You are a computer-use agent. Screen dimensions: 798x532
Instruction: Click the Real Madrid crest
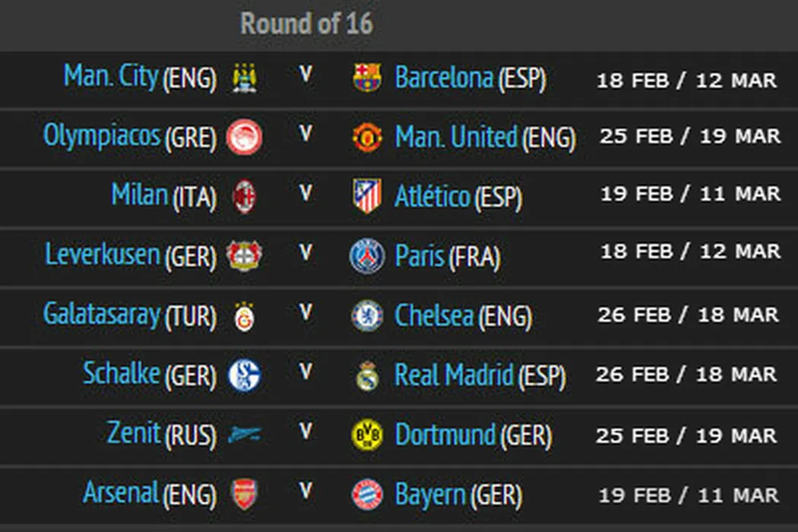368,375
